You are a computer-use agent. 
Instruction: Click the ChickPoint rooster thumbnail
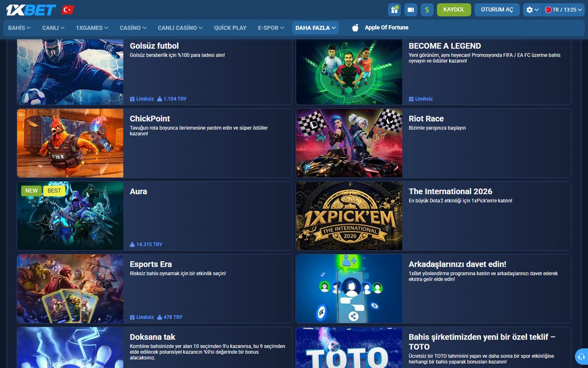click(x=70, y=143)
